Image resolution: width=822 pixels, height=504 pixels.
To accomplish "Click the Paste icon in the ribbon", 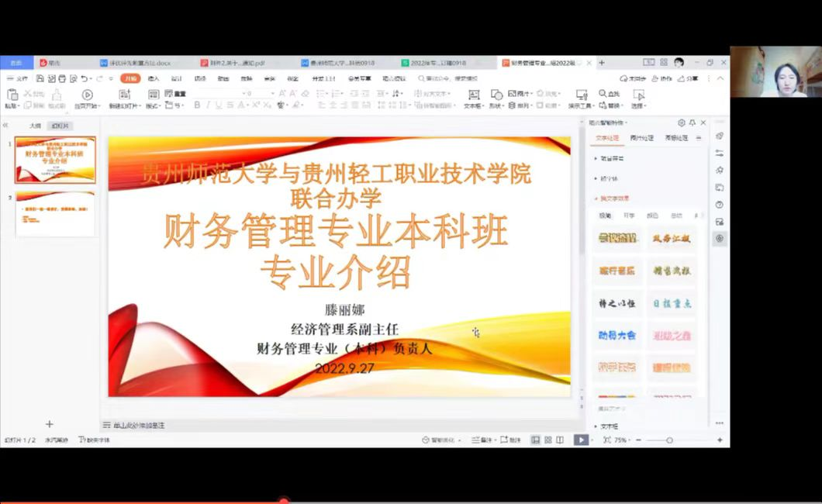I will pos(12,95).
